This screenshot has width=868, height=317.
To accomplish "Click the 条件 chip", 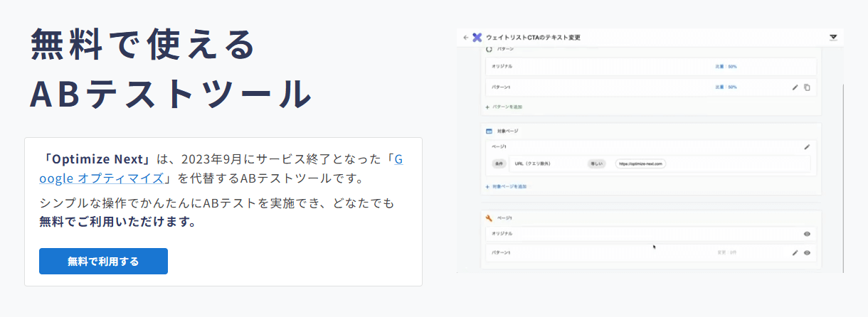I will [x=499, y=163].
